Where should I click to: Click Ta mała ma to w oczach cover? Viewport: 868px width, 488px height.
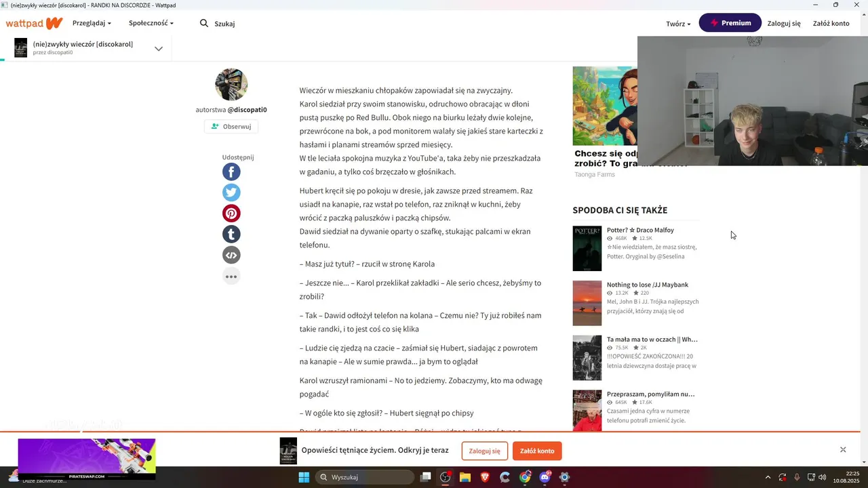pyautogui.click(x=587, y=358)
